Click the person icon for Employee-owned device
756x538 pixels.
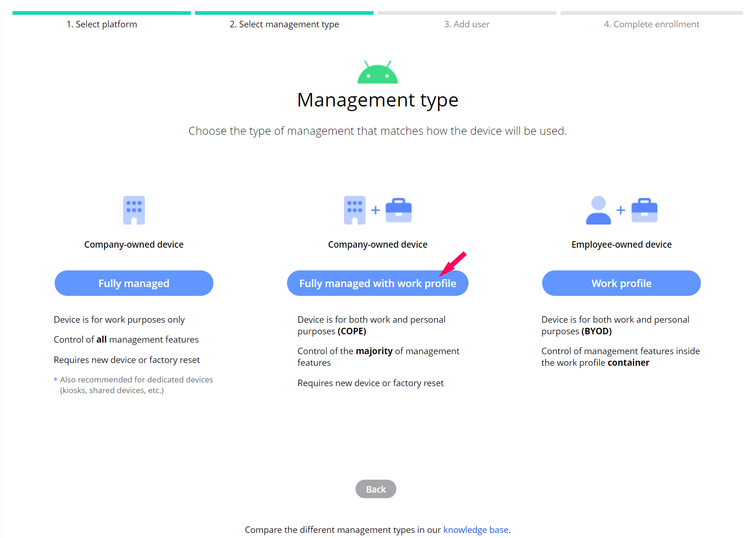pos(599,210)
